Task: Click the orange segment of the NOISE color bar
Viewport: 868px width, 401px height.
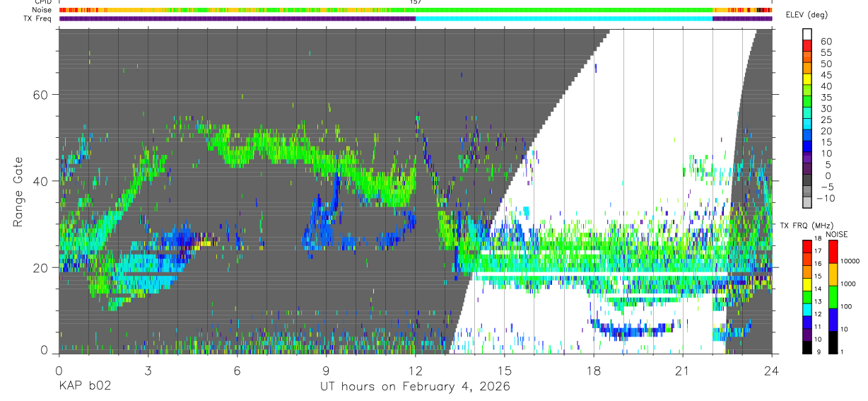Action: point(833,274)
